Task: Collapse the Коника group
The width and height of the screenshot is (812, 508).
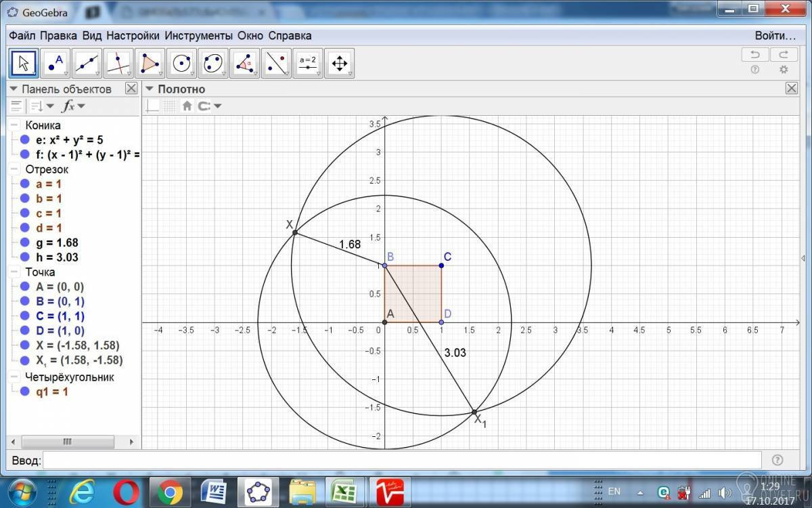Action: coord(14,125)
